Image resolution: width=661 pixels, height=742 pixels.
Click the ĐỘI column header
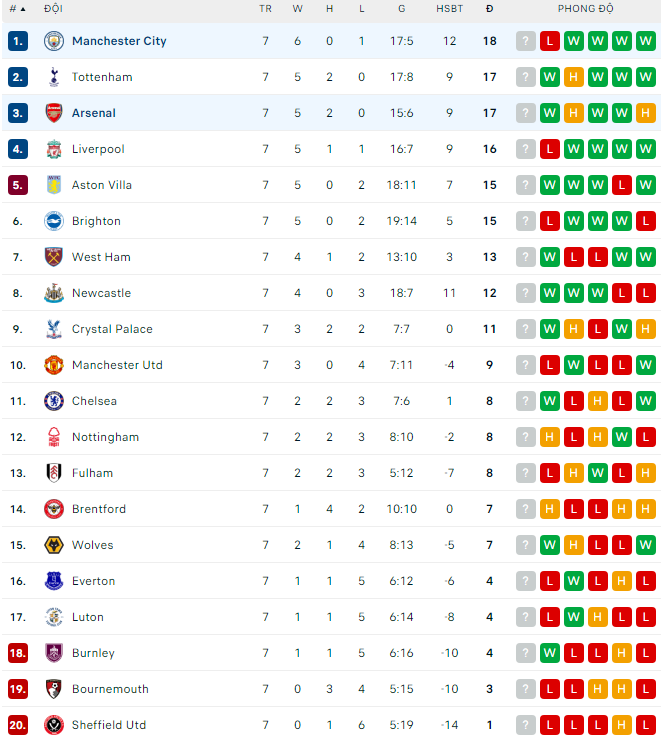53,9
